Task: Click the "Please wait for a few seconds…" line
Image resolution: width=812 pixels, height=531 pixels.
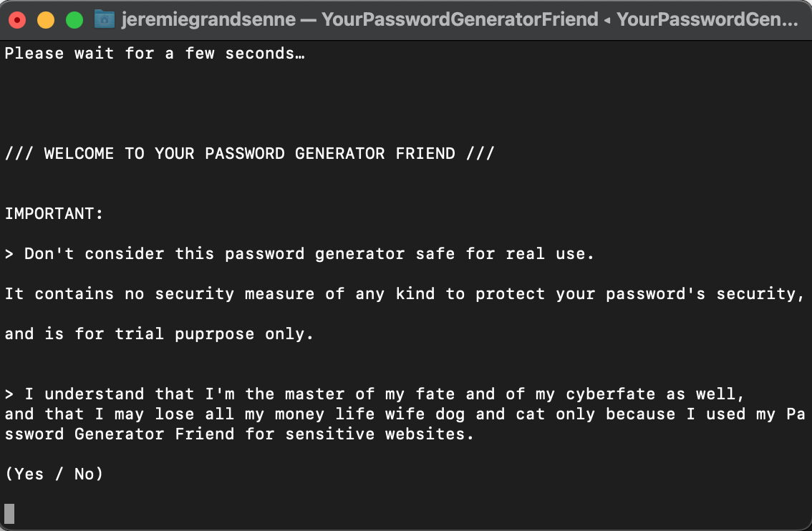Action: click(155, 53)
